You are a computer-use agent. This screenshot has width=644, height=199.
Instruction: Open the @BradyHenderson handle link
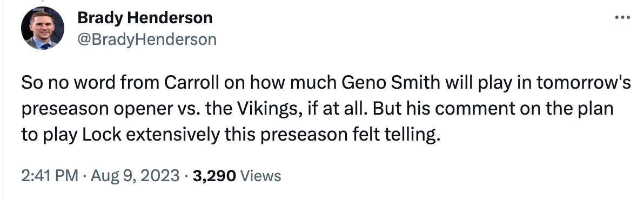click(146, 39)
